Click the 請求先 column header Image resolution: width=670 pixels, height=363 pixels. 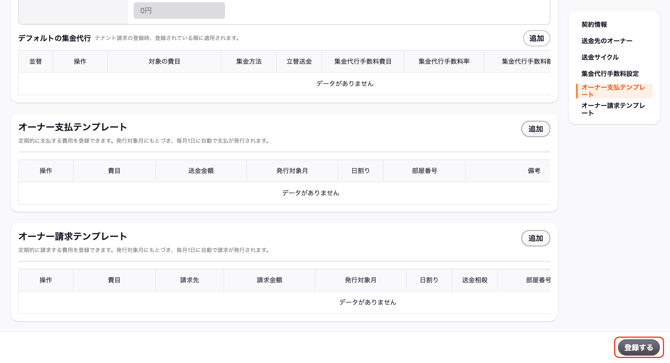pyautogui.click(x=189, y=280)
